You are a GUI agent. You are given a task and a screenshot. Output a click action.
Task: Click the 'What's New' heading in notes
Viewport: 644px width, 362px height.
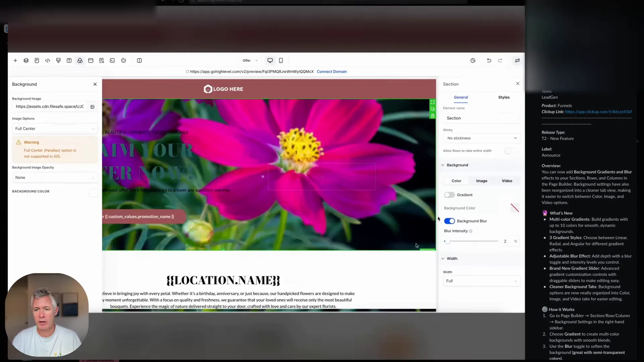[x=561, y=213]
